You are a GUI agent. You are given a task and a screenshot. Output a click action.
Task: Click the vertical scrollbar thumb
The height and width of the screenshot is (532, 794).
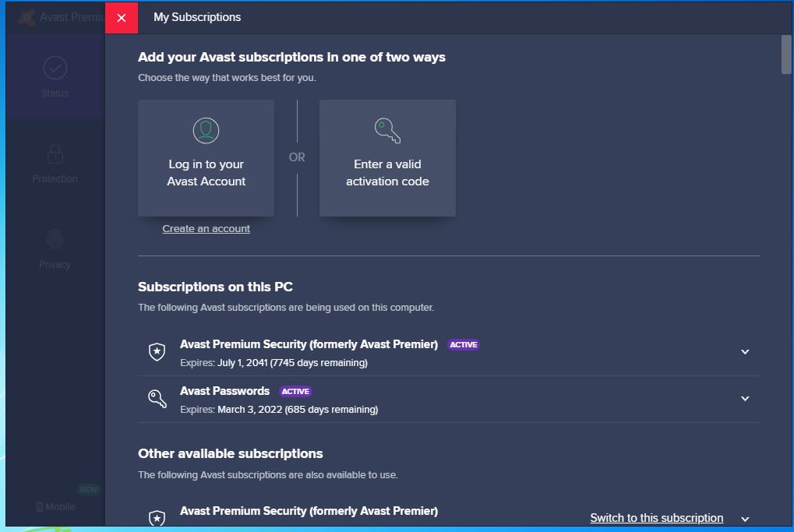click(x=786, y=55)
